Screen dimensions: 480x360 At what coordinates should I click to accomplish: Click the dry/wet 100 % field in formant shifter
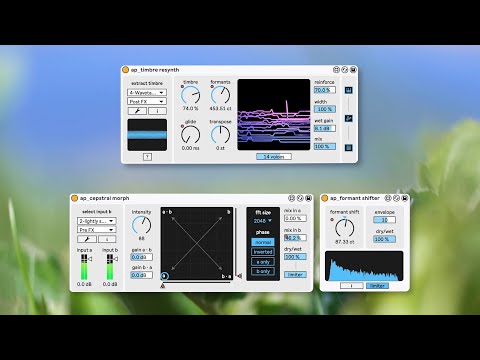coord(384,239)
